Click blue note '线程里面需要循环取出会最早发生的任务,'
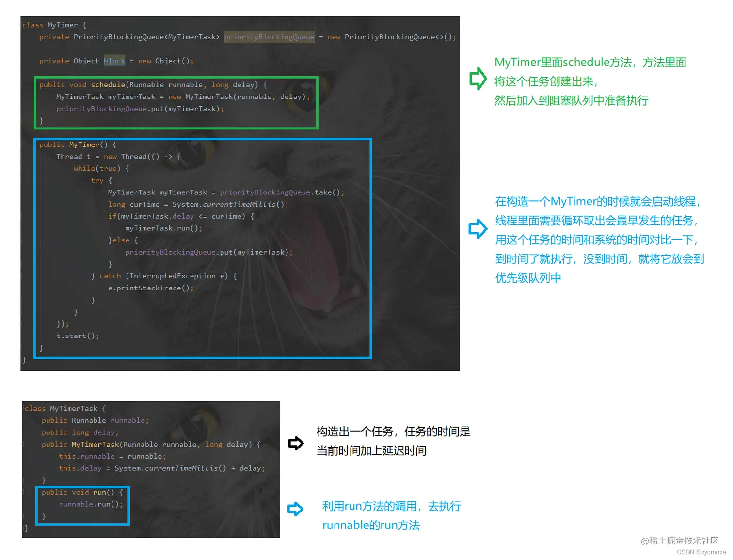Screen dimensions: 733x560 (597, 221)
